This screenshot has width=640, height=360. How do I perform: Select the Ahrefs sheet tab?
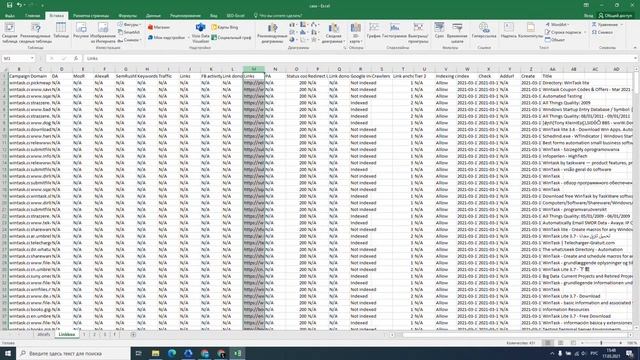pos(44,334)
